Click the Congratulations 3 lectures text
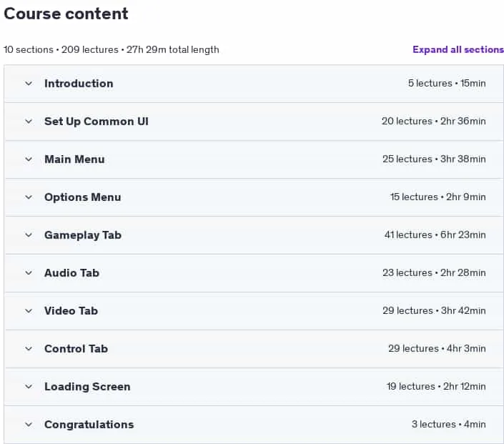This screenshot has width=504, height=444. [x=434, y=425]
